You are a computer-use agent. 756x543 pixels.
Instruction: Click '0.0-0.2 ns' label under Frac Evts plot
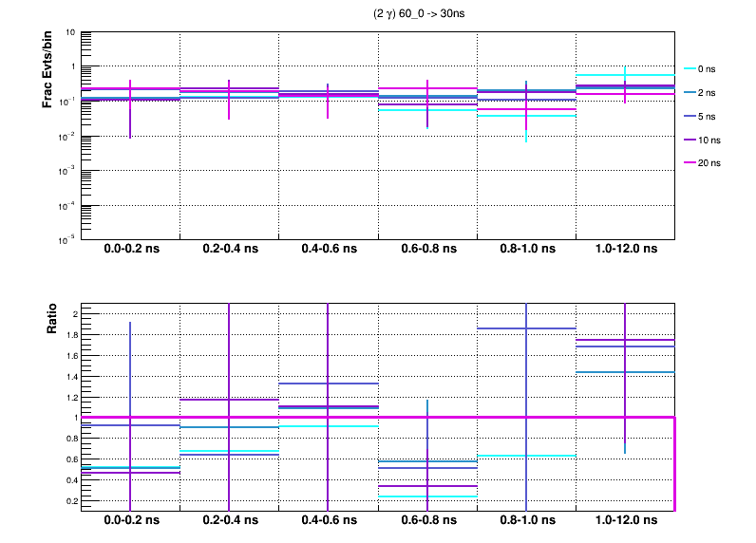point(129,249)
